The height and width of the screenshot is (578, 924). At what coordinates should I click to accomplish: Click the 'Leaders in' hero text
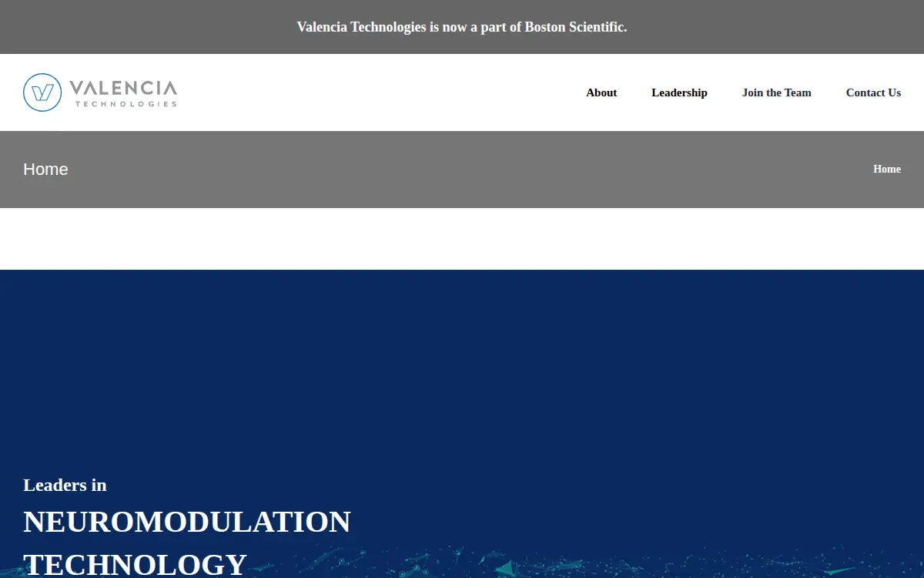[65, 485]
